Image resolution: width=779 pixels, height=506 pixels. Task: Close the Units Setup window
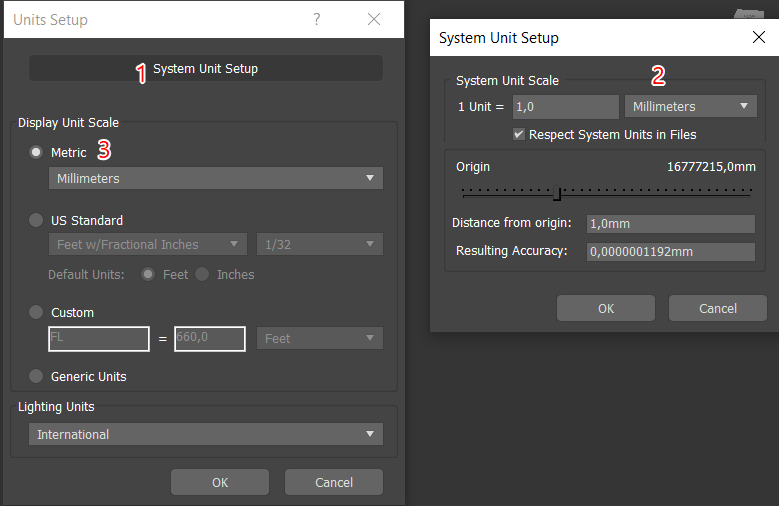[374, 19]
